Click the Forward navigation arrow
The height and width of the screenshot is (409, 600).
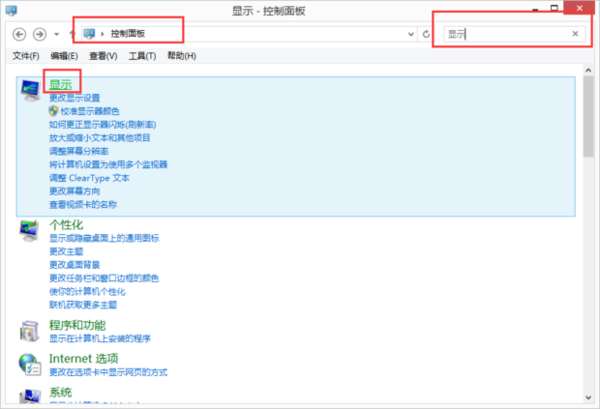(x=39, y=34)
